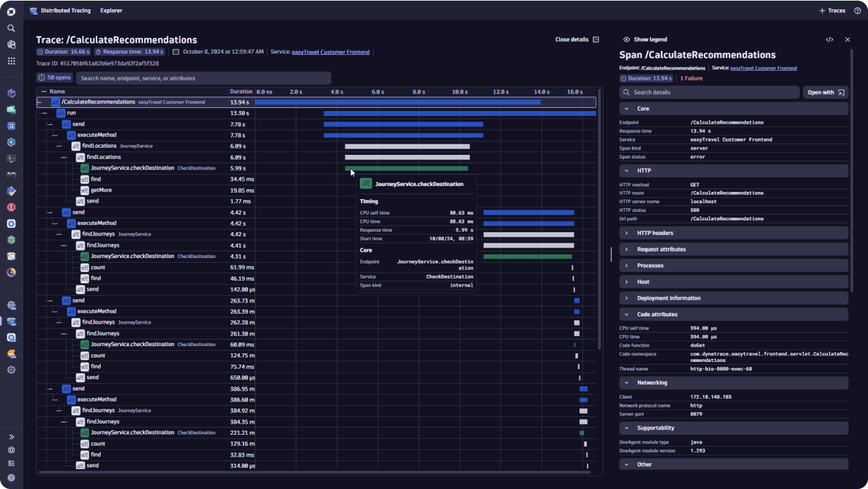Click the span count info icon

coord(42,77)
